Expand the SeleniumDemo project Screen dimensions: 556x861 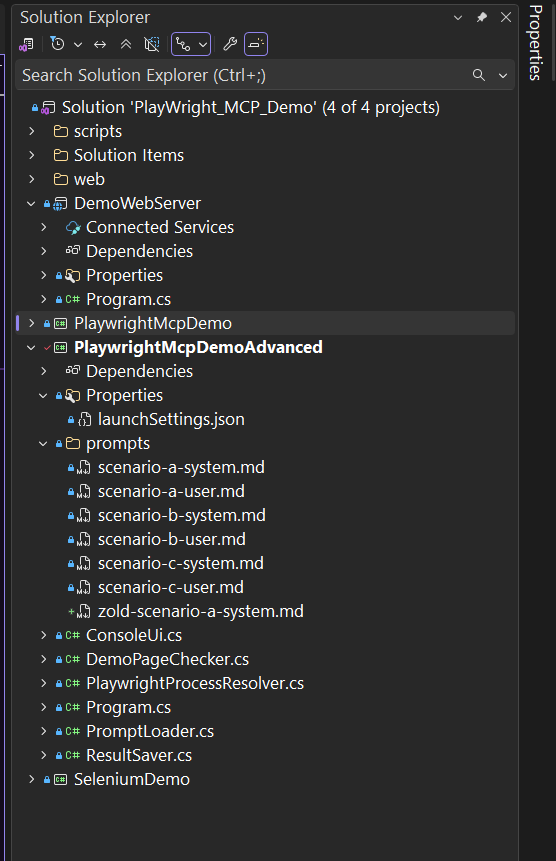click(x=32, y=779)
